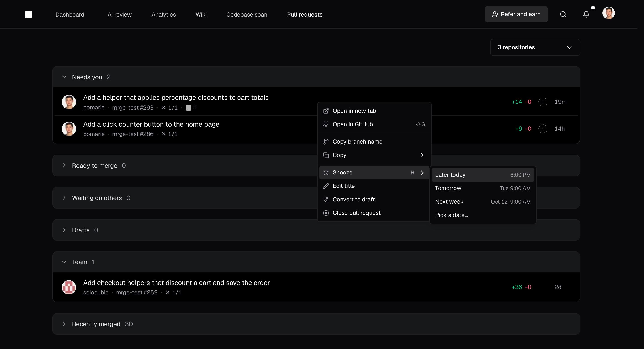This screenshot has width=644, height=349.
Task: Click pomarie's avatar on the click counter PR
Action: tap(69, 129)
